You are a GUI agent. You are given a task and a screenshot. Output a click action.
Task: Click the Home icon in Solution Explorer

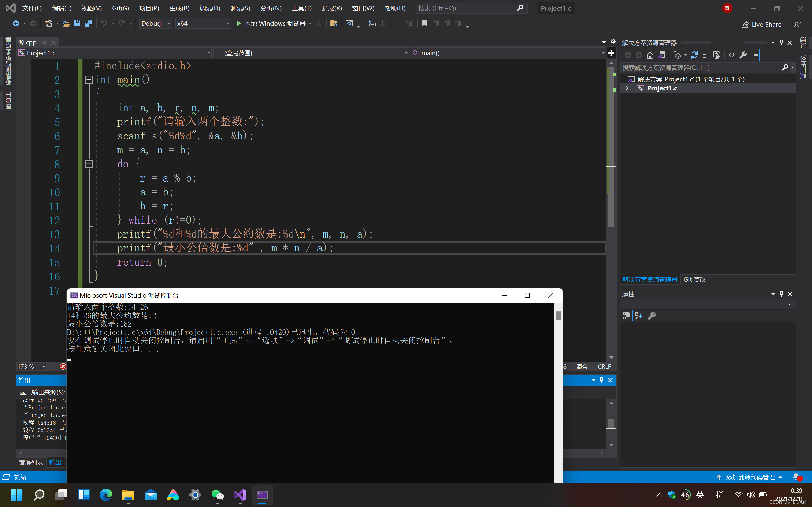[x=650, y=55]
